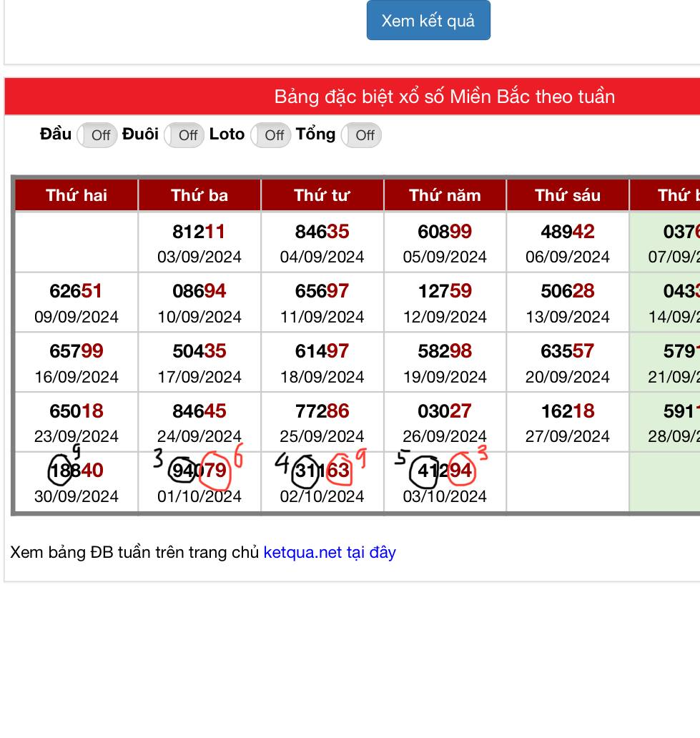Click the Xem kết quả button

[x=428, y=21]
